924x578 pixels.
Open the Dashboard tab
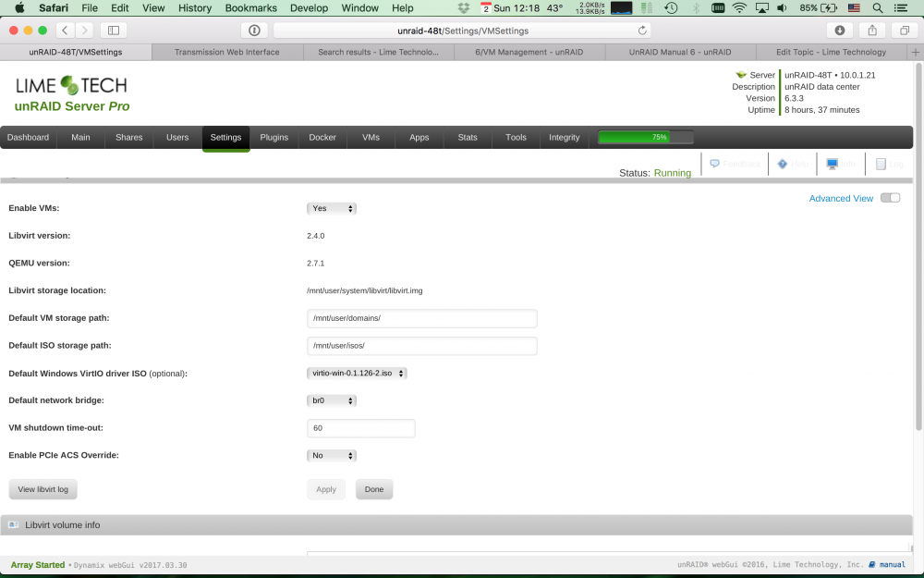pos(29,137)
